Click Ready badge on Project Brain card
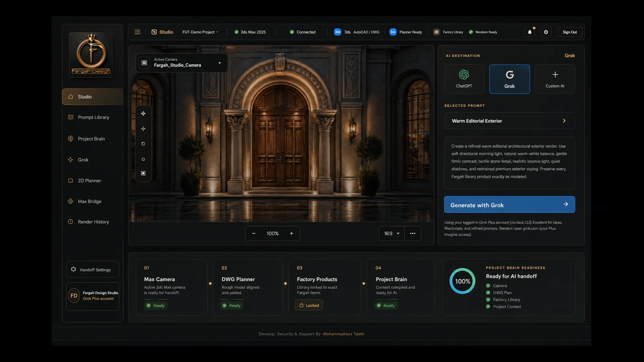 click(386, 306)
